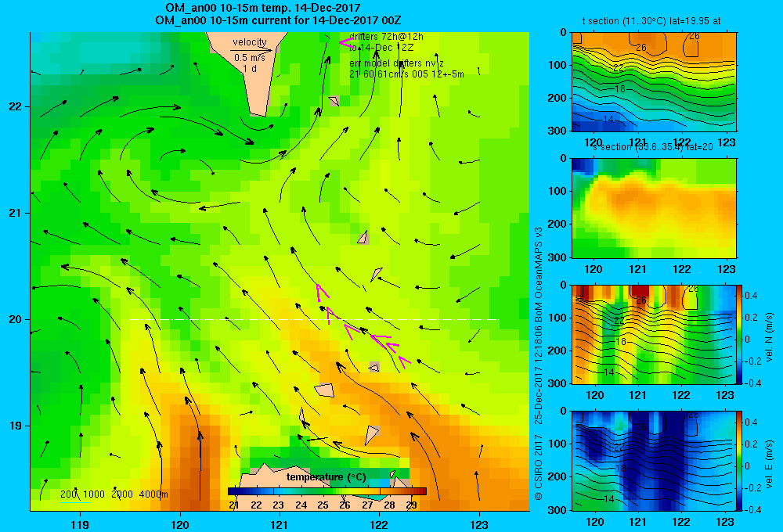Viewport: 783px width, 532px height.
Task: Click longitude label '122' on main map axis
Action: coord(379,524)
